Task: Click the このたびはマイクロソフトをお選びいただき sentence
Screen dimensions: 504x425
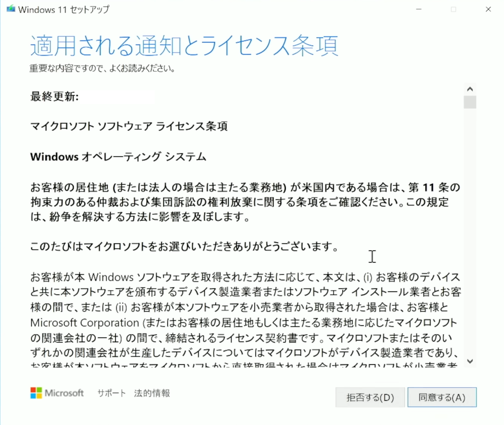Action: (184, 247)
